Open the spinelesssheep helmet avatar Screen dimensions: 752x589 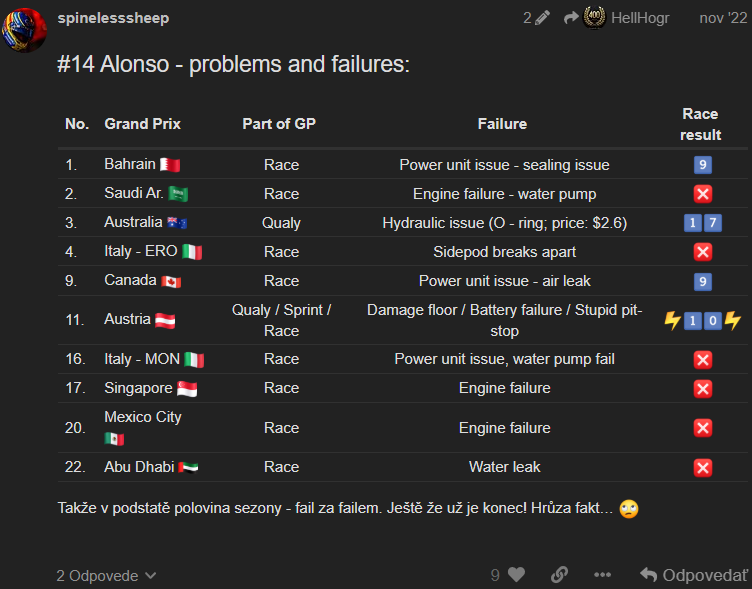pos(24,30)
